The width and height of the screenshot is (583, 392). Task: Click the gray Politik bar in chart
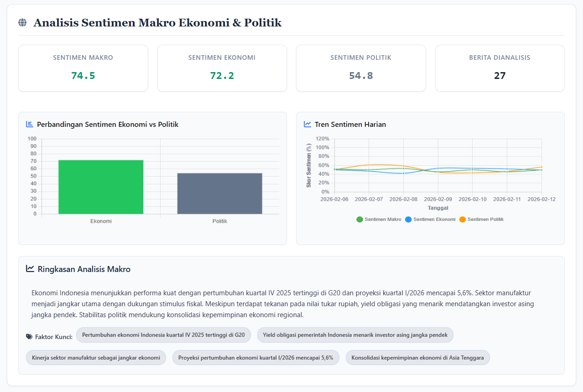tap(219, 193)
